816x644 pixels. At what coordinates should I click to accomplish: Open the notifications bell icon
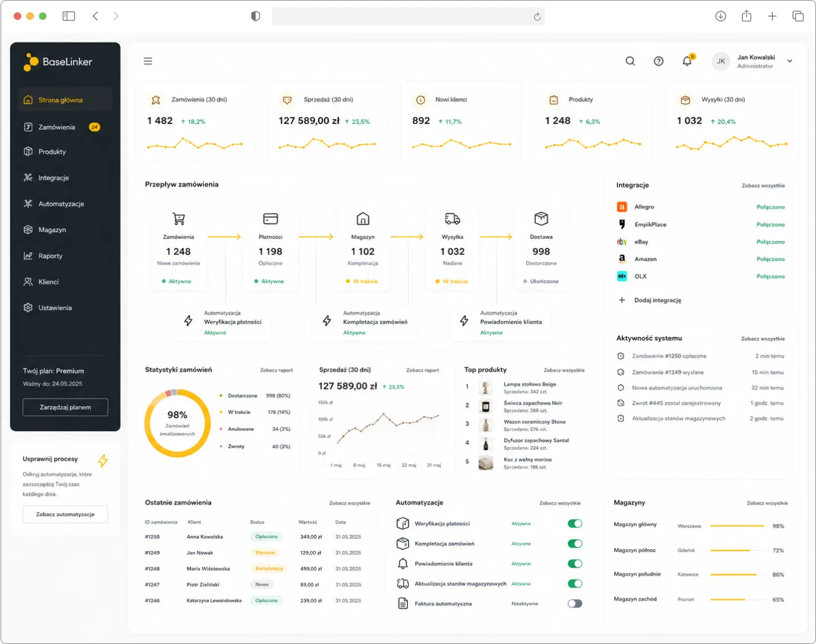click(x=687, y=61)
